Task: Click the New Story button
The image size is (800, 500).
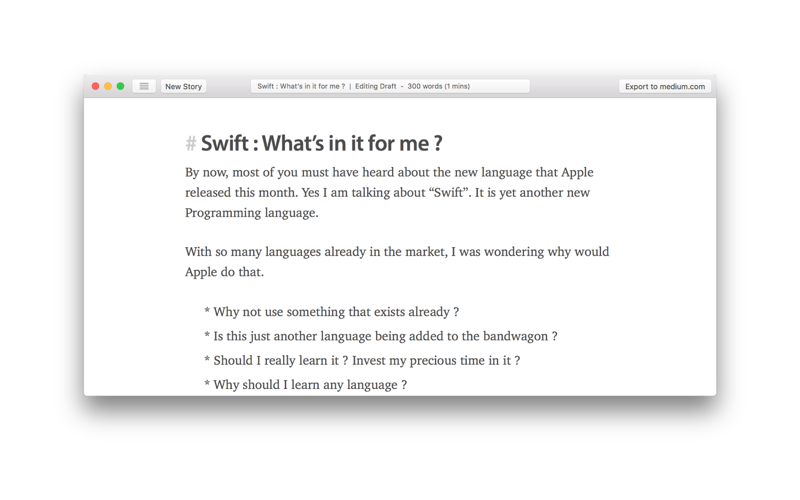Action: pos(184,86)
